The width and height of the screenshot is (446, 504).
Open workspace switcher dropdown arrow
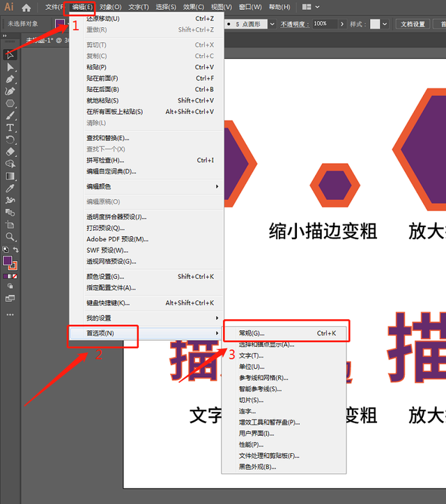pos(318,7)
